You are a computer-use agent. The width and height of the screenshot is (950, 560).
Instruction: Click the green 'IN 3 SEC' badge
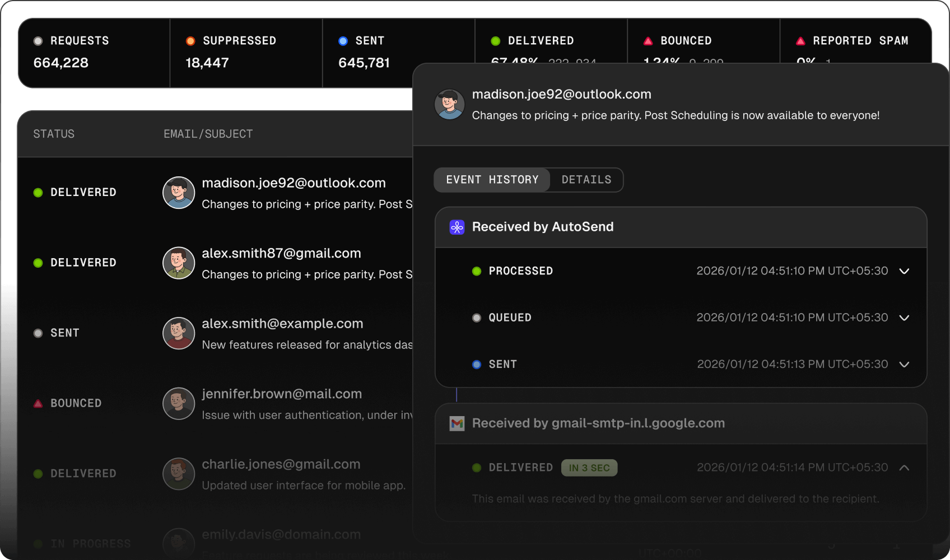pos(589,468)
